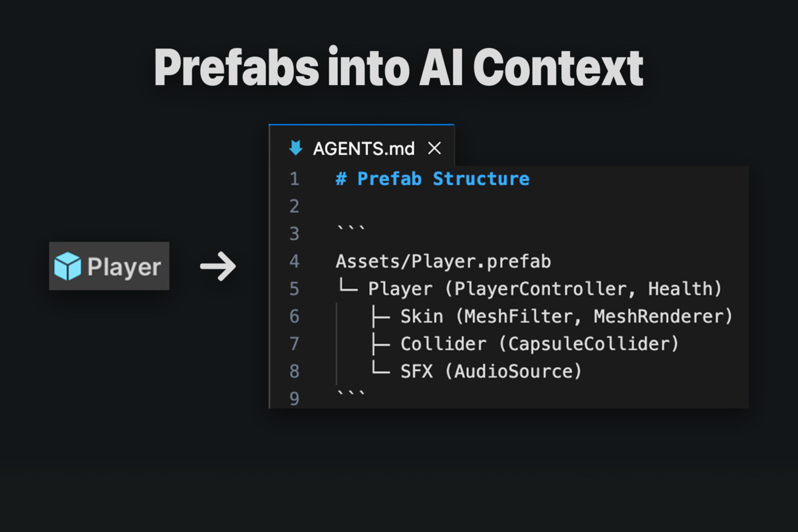Viewport: 798px width, 532px height.
Task: Click the Markdown file icon on the tab
Action: 295,148
